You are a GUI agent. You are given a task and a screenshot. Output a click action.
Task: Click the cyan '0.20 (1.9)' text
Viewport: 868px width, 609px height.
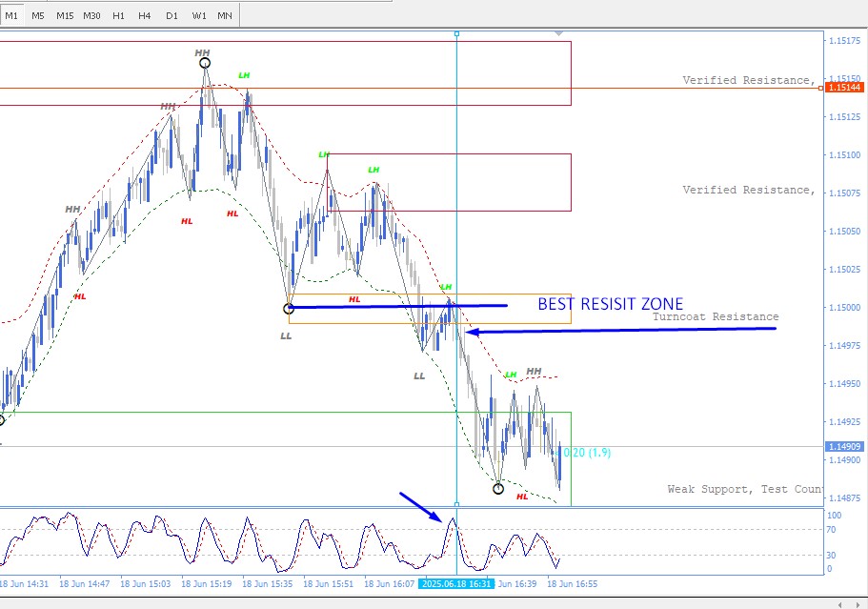587,453
